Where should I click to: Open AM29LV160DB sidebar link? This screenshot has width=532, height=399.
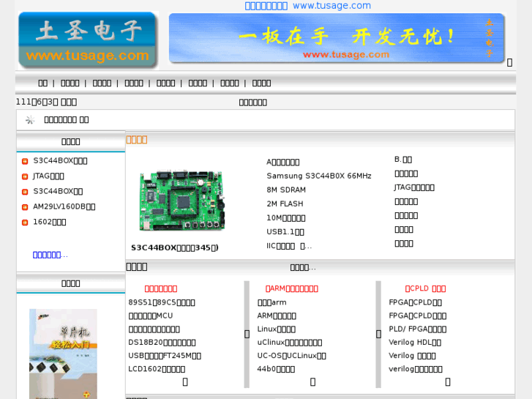coord(64,206)
